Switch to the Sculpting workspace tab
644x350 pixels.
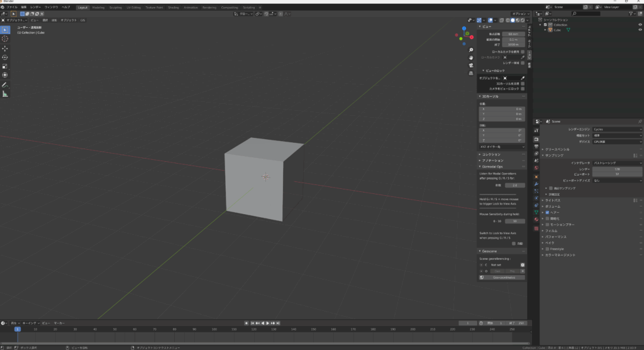[x=116, y=8]
